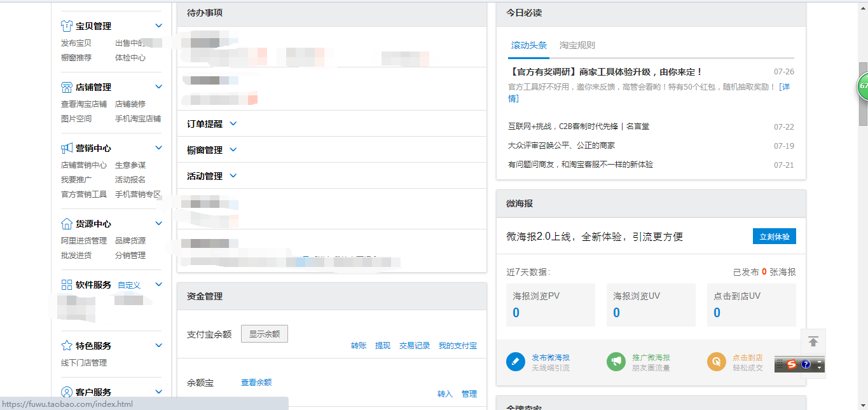The width and height of the screenshot is (868, 410).
Task: Expand the 营销中心 section chevron
Action: (159, 147)
